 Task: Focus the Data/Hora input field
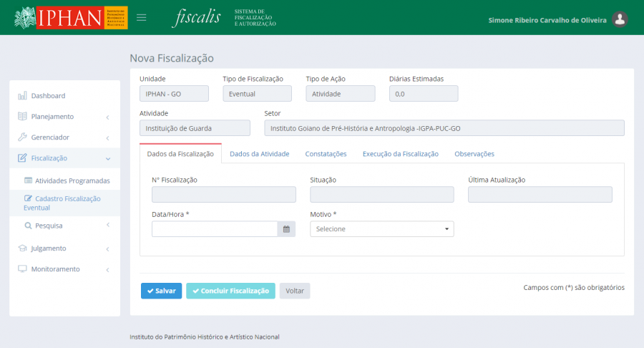pyautogui.click(x=214, y=229)
